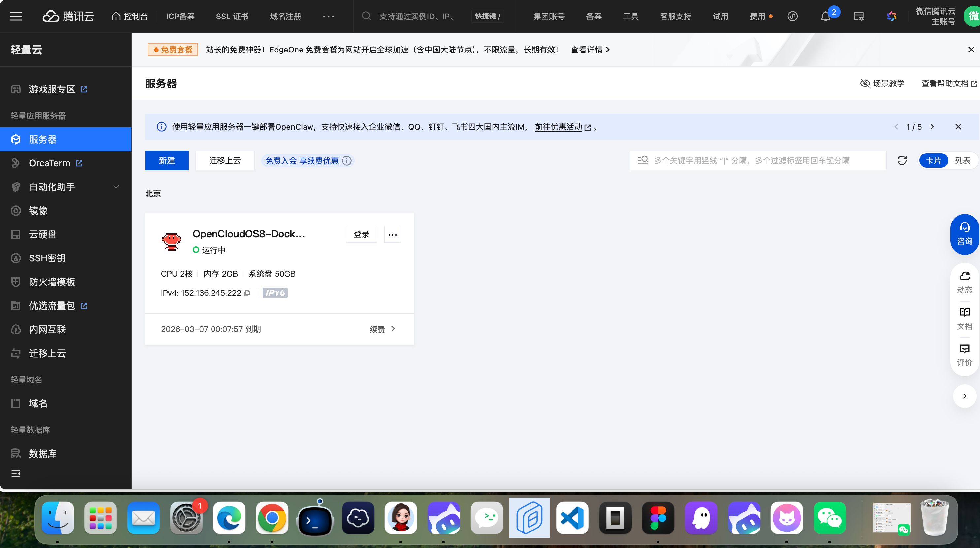
Task: Collapse sidebar using bottom collapse icon
Action: pyautogui.click(x=16, y=473)
